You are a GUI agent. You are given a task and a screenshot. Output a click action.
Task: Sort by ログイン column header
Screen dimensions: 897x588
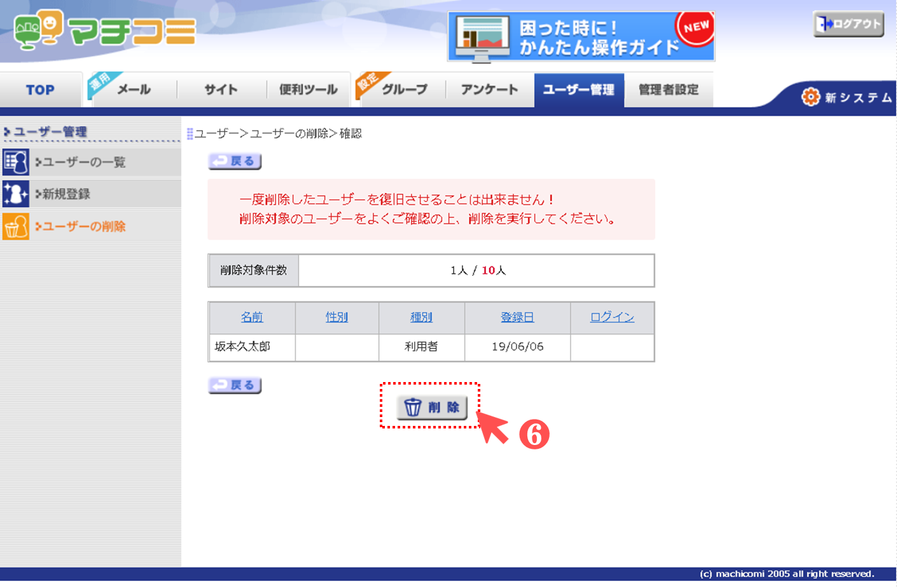click(611, 317)
